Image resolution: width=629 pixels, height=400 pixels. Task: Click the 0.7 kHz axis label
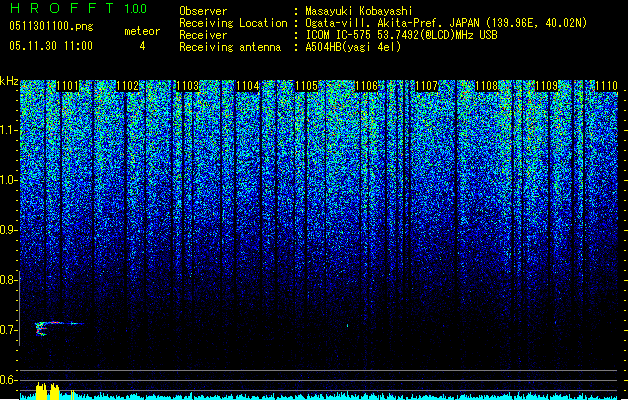tap(9, 330)
